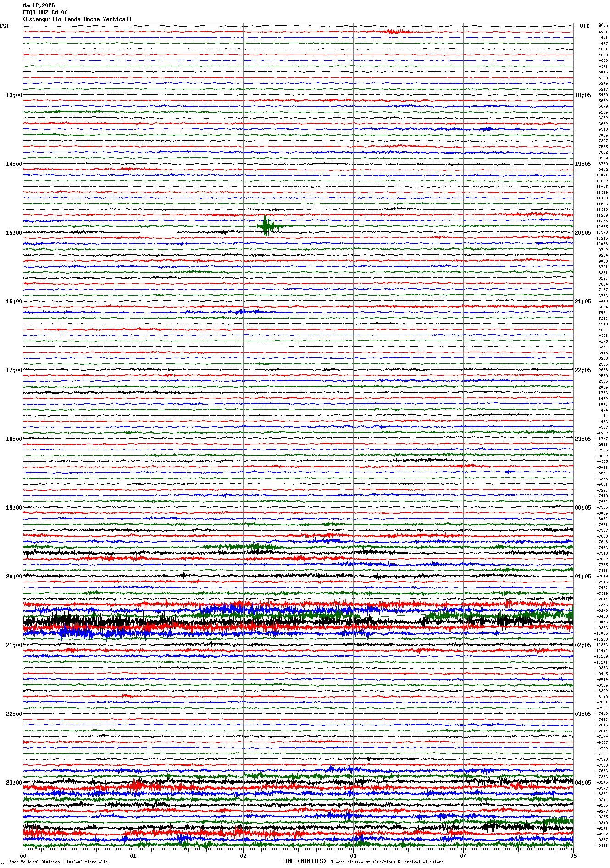Image resolution: width=610 pixels, height=868 pixels.
Task: Click the 15:00 CST time label
Action: click(x=14, y=233)
